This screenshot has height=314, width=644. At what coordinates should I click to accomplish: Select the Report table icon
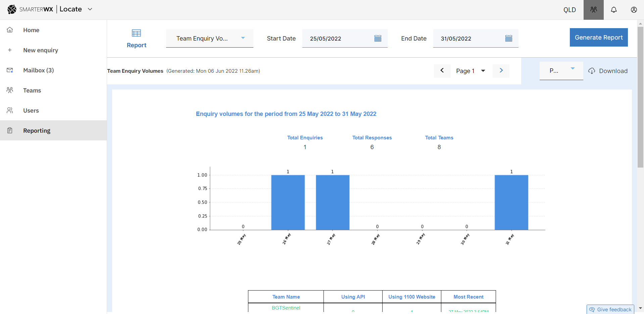coord(136,33)
